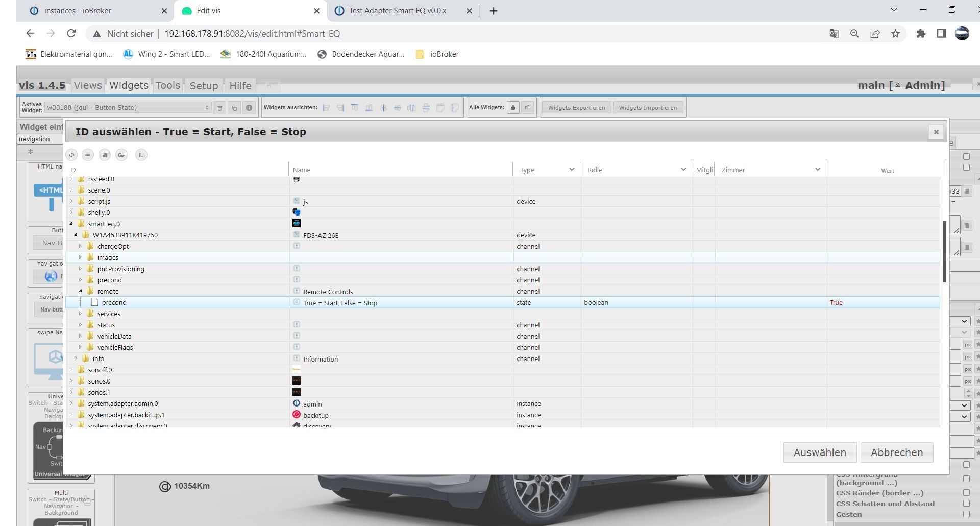Open column settings icon in ID dialog
This screenshot has width=980, height=526.
141,155
